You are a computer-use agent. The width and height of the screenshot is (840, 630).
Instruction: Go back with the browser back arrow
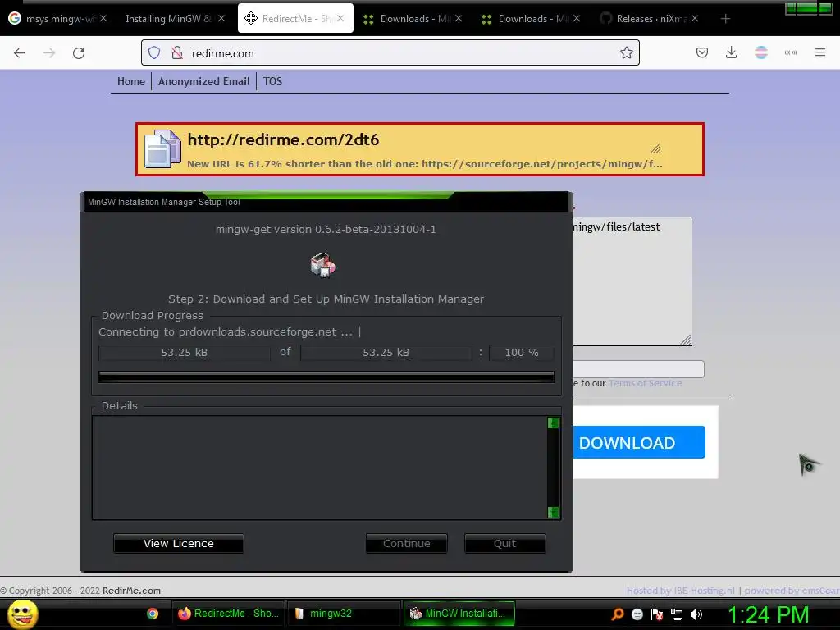[20, 52]
